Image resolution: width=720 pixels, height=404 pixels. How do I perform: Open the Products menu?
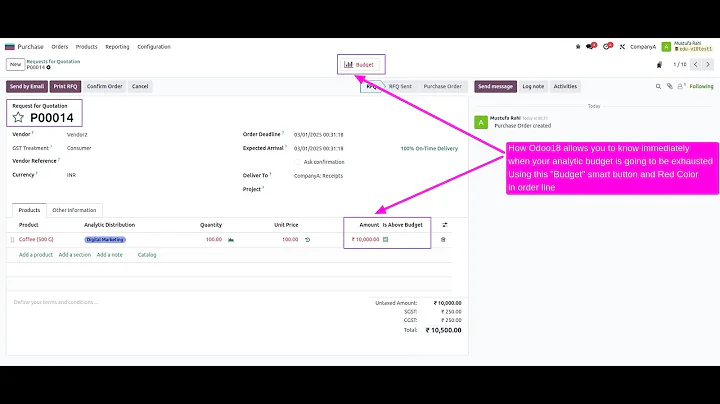[86, 47]
